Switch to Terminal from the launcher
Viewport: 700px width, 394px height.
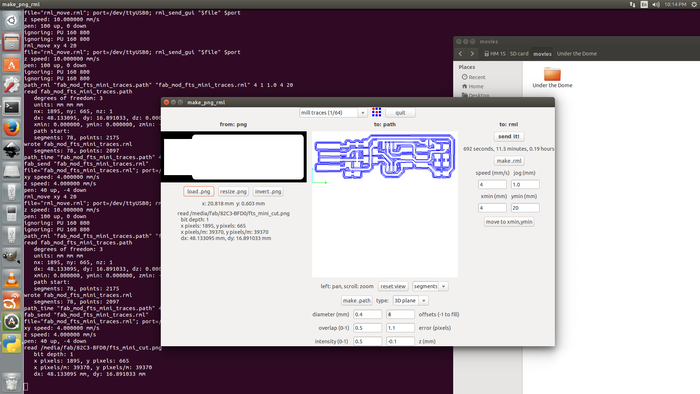12,107
